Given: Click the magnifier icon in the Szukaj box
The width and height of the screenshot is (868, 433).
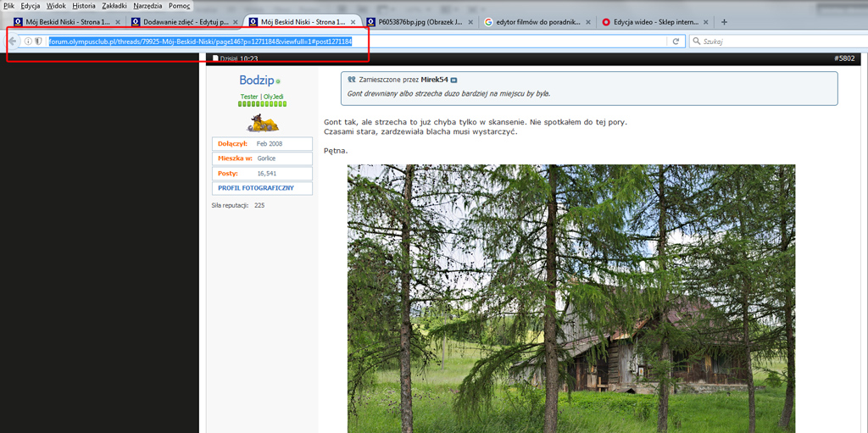Looking at the screenshot, I should (x=697, y=41).
